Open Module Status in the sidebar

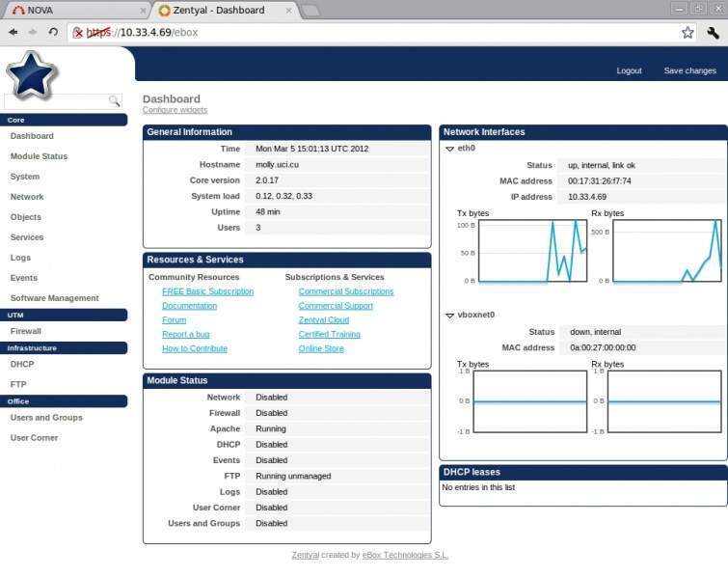point(39,156)
